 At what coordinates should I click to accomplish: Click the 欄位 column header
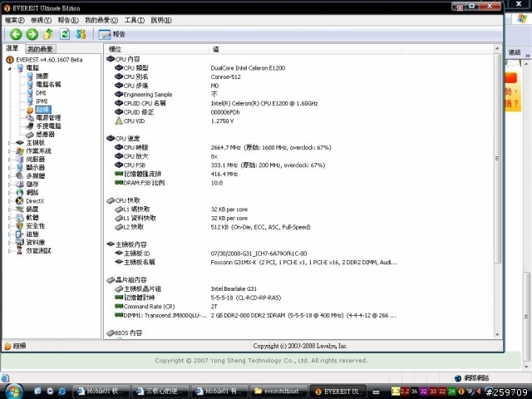[156, 49]
